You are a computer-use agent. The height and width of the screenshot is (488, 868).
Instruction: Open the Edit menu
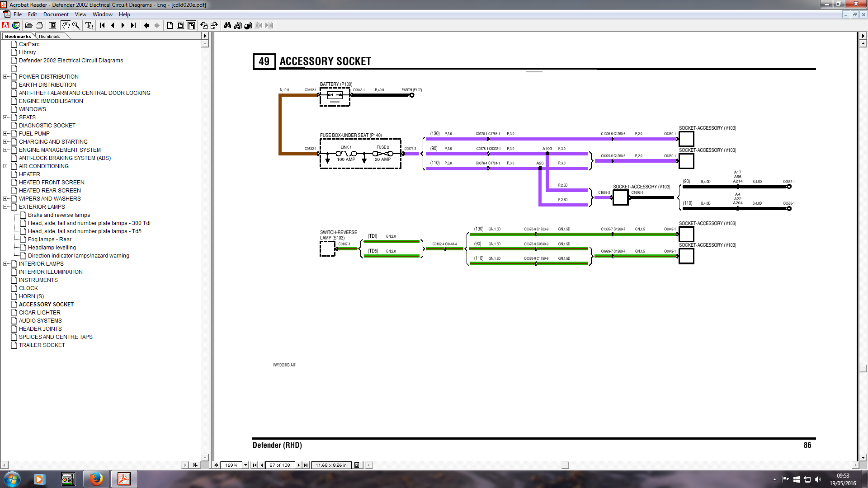(x=33, y=14)
